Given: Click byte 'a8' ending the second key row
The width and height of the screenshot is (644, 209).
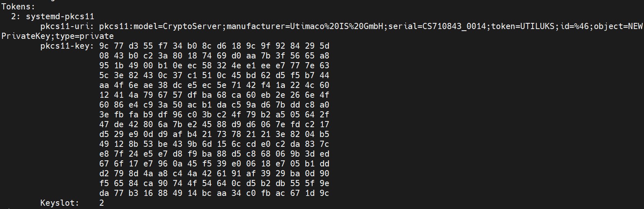Looking at the screenshot, I should click(324, 56).
